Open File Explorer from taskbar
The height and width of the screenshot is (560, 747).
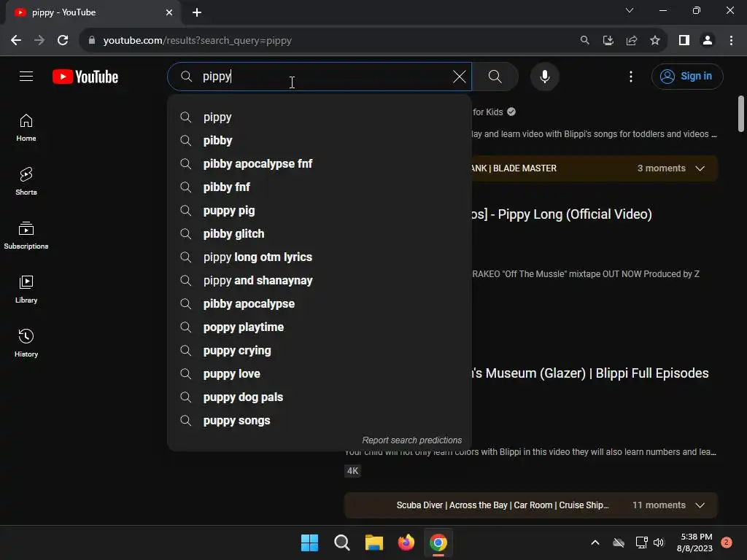click(374, 542)
